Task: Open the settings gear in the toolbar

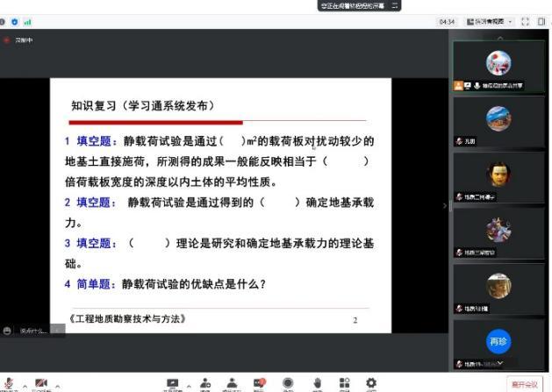Action: pos(371,382)
